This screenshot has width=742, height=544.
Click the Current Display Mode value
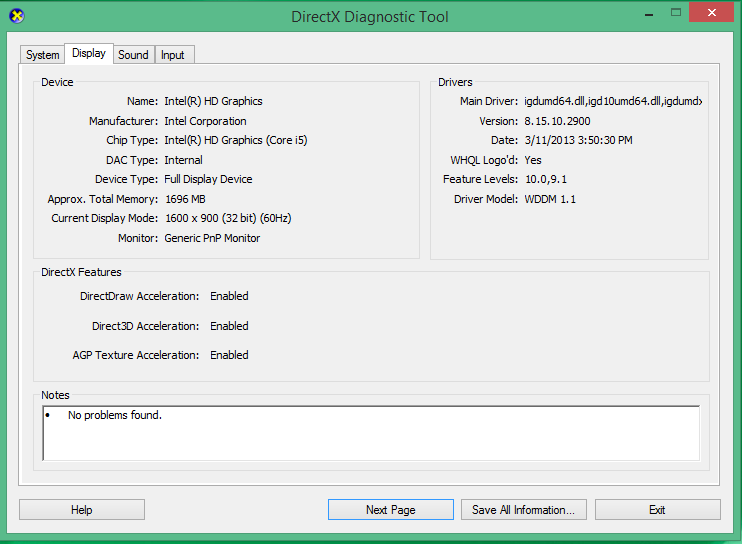click(227, 218)
